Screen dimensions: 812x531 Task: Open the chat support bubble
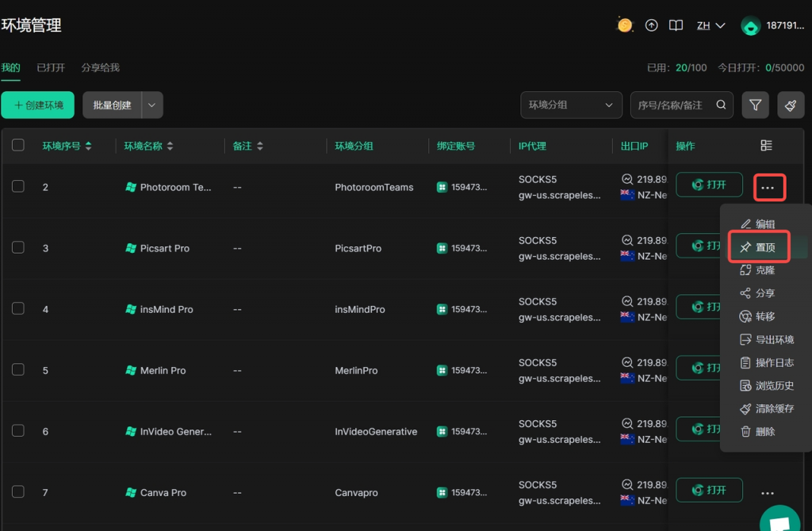click(x=781, y=518)
